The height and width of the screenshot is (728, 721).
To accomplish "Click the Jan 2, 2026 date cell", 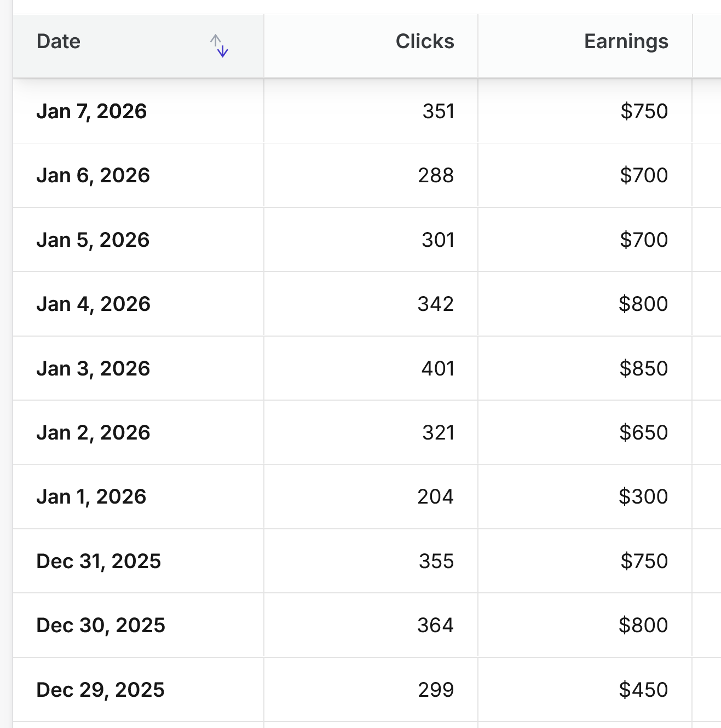I will tap(93, 433).
